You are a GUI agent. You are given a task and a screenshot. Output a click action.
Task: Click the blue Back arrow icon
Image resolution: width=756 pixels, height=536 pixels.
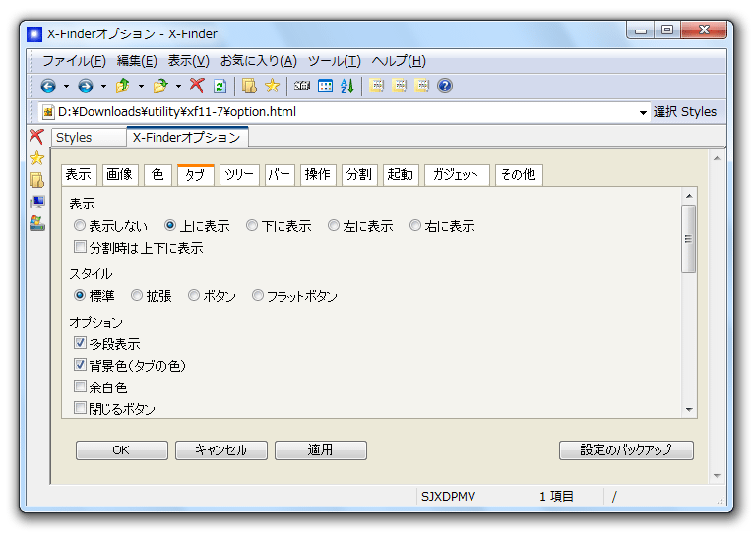coord(47,87)
